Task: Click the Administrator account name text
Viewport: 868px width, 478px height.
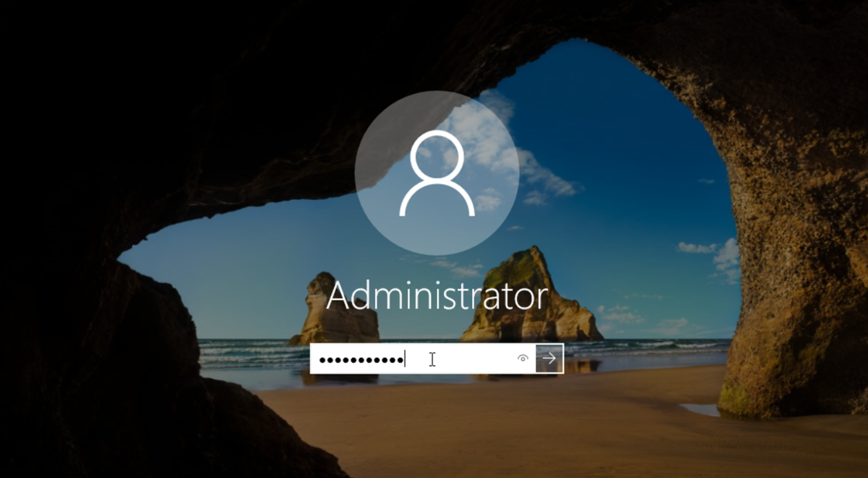Action: (x=437, y=296)
